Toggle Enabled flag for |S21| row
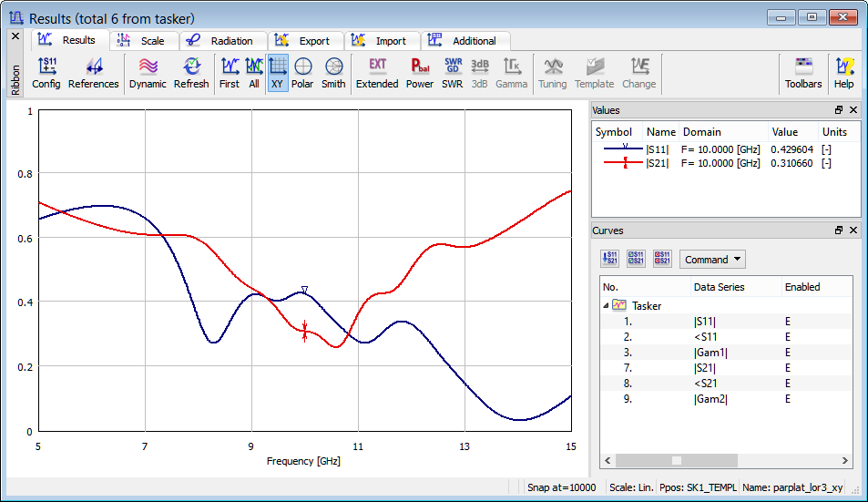This screenshot has width=868, height=502. (x=787, y=368)
